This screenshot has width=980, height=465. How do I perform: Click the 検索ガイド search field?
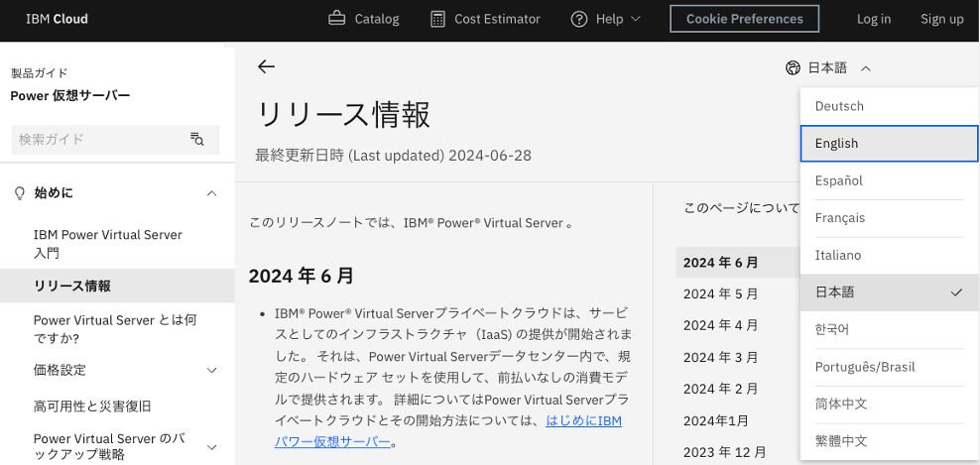pos(116,140)
